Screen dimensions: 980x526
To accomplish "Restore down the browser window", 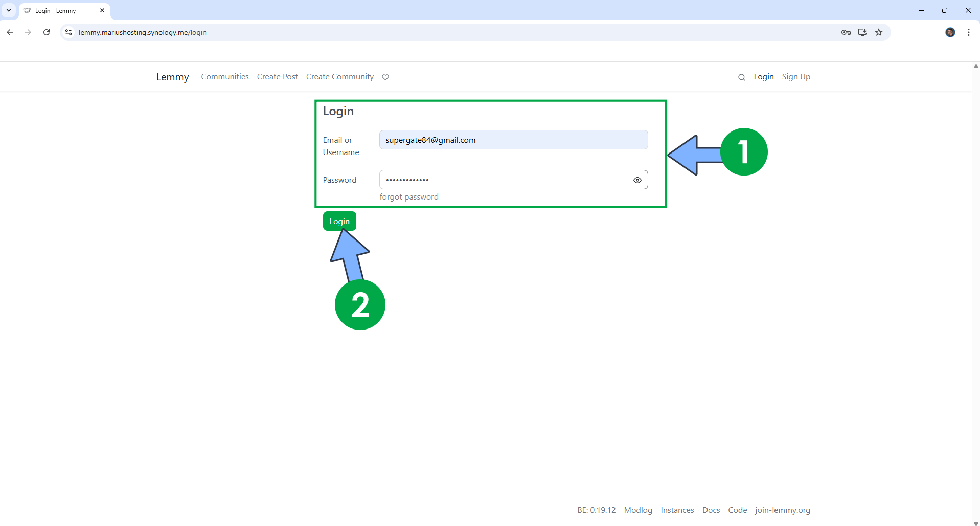I will (945, 10).
